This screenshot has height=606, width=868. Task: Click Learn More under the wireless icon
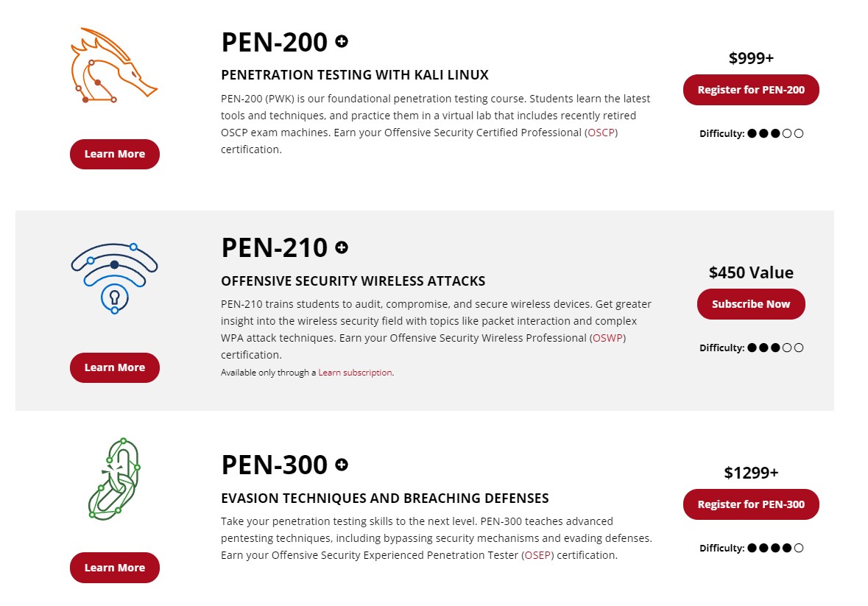[x=115, y=367]
